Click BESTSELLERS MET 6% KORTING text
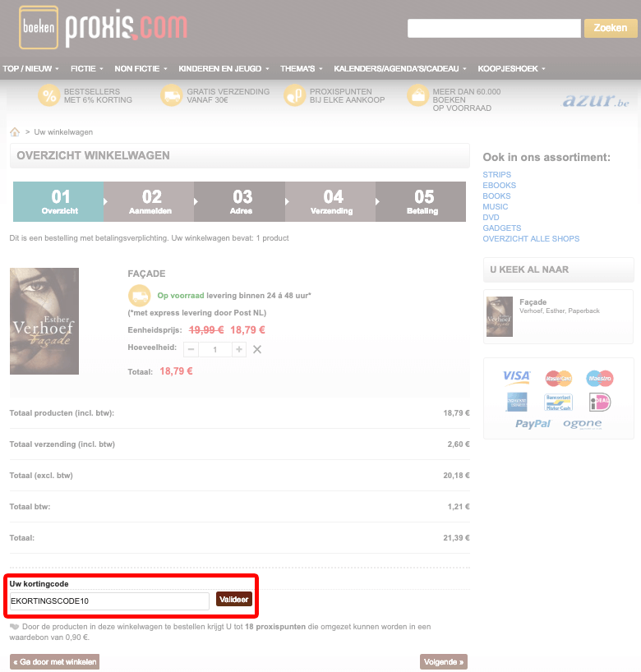641x672 pixels. [98, 95]
